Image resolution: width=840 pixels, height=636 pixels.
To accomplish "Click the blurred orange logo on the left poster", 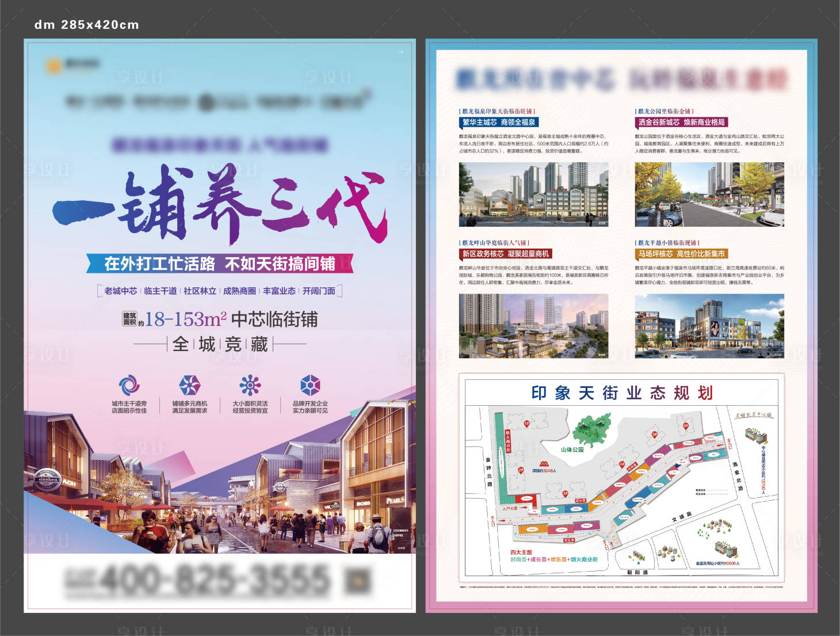I will pyautogui.click(x=54, y=66).
